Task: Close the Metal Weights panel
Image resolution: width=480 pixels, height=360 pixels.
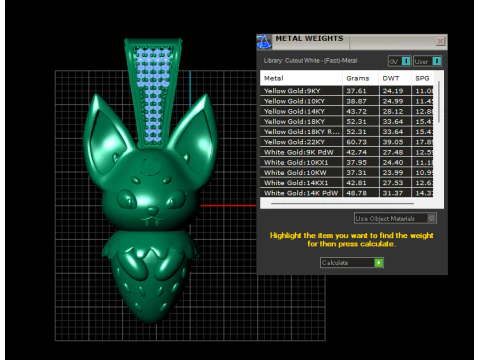Action: point(440,41)
